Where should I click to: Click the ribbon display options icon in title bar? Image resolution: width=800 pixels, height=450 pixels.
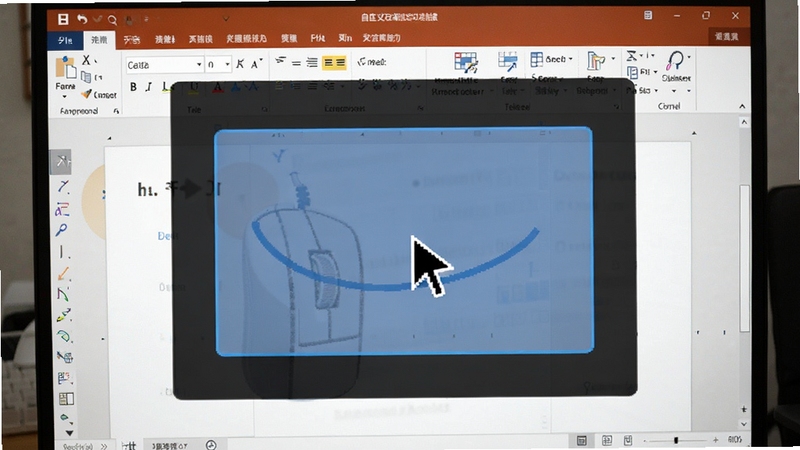point(648,15)
